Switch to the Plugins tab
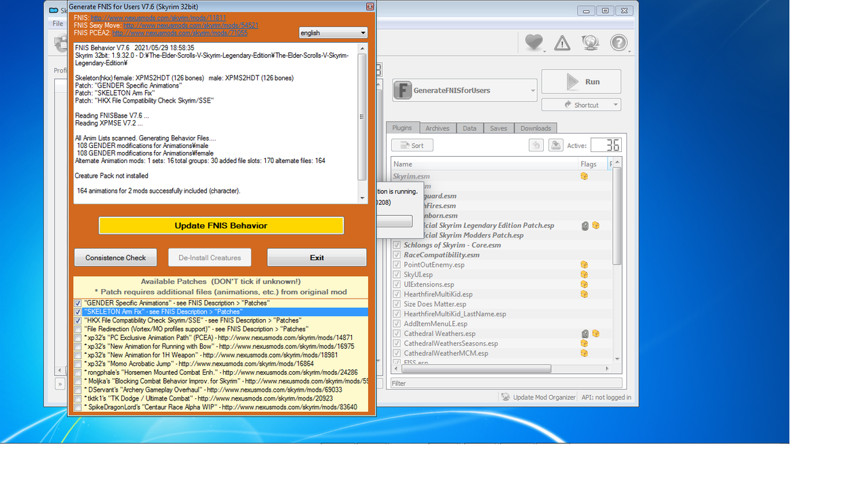Viewport: 868px width, 488px height. [x=402, y=128]
